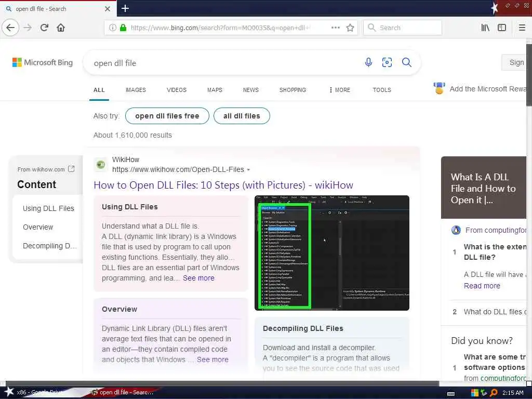Try the 'open dll files free' suggestion

(167, 116)
